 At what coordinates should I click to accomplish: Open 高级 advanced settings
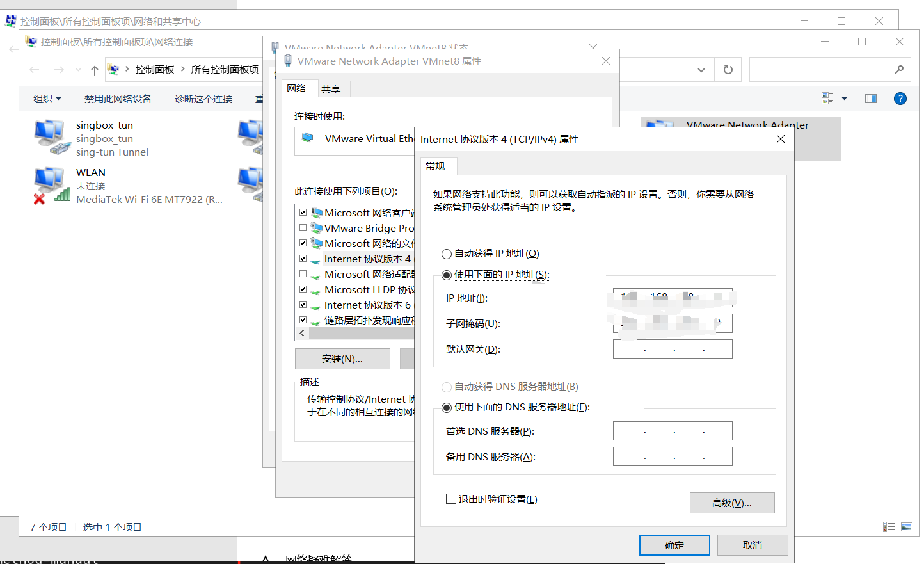(732, 503)
